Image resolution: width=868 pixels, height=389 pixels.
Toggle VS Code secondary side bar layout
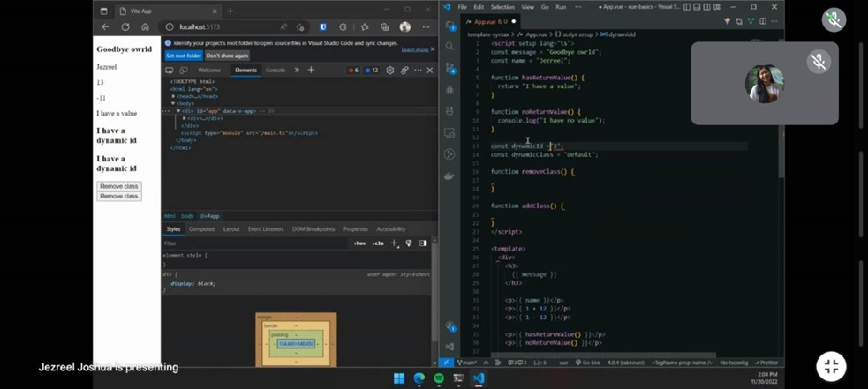(x=707, y=7)
